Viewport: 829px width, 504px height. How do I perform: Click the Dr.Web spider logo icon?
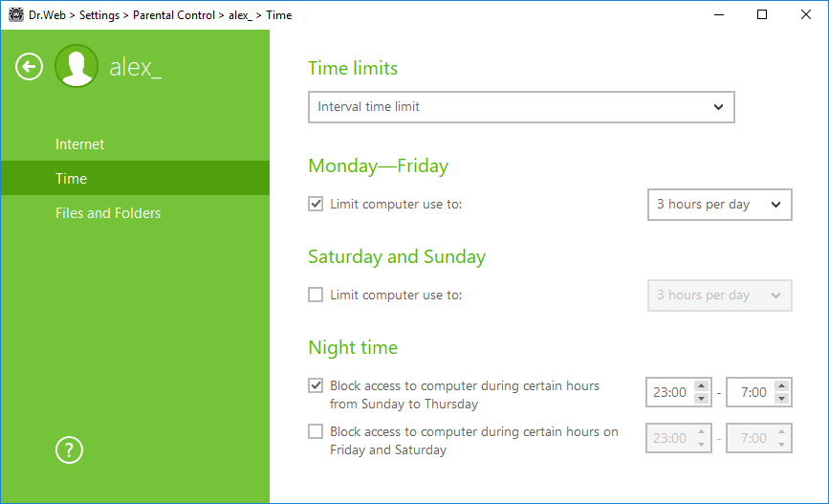16,14
